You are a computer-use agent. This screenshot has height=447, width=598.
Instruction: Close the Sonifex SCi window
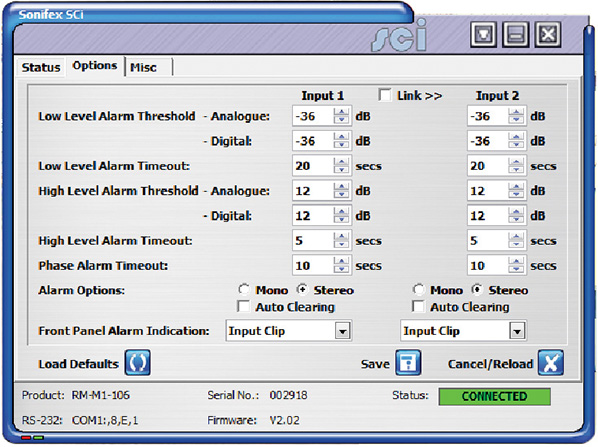pyautogui.click(x=548, y=35)
